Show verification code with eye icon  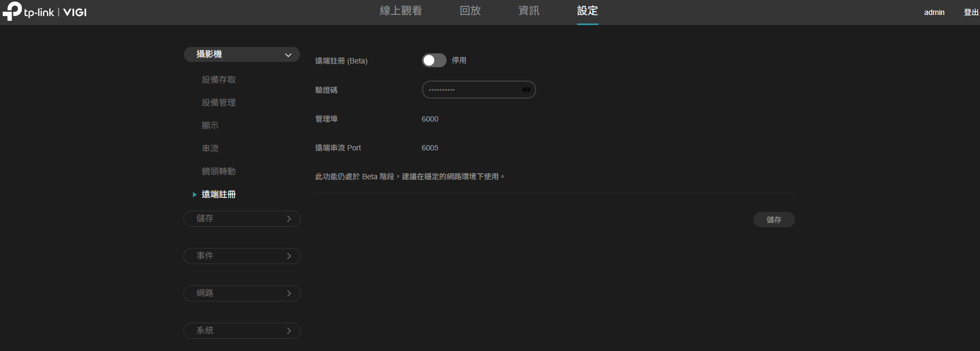526,90
